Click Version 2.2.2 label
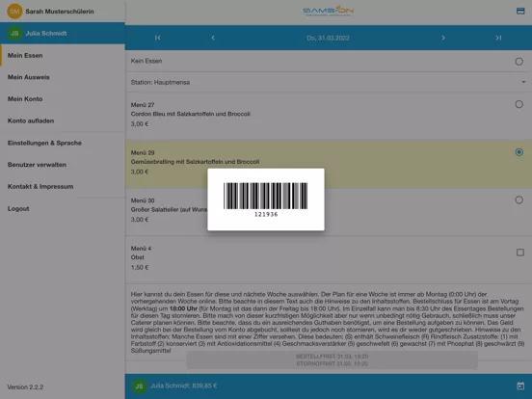 25,387
